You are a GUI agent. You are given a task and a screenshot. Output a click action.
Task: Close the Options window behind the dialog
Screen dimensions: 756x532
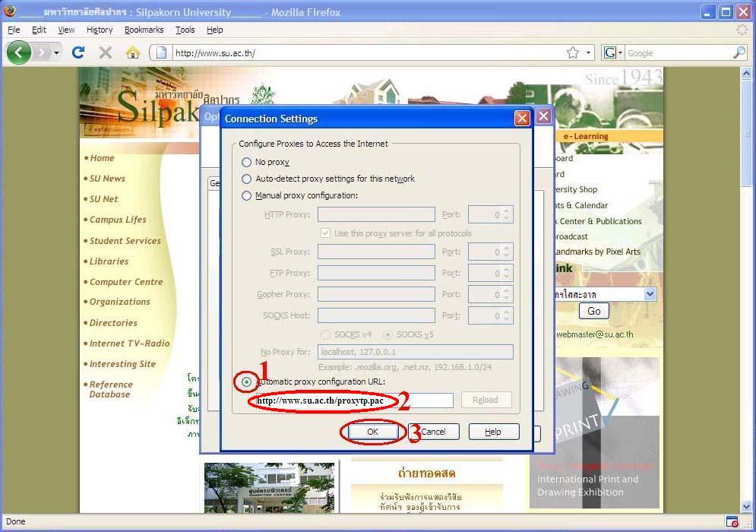point(543,116)
